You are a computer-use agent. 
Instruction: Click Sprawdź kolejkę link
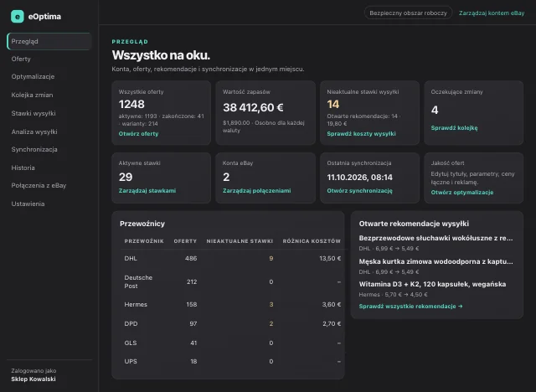[454, 128]
